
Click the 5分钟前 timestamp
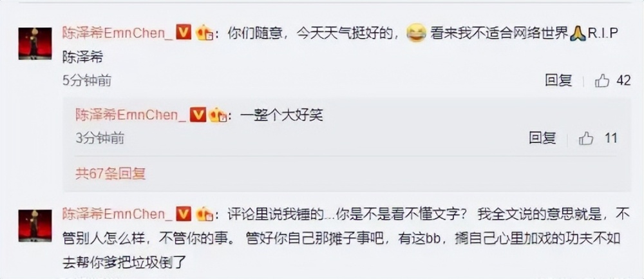tap(87, 81)
